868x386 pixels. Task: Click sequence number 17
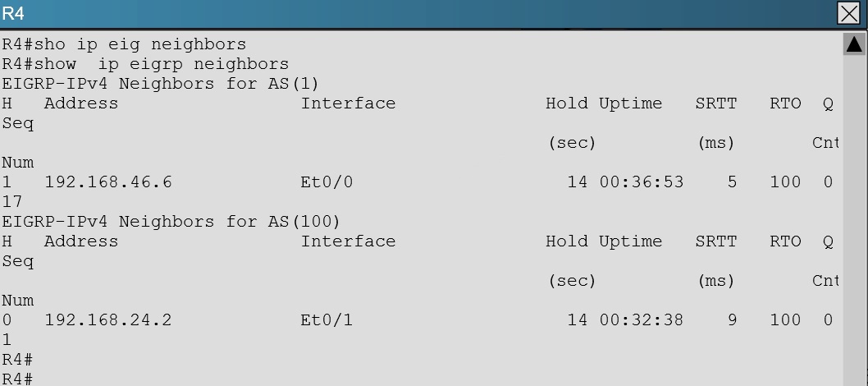pyautogui.click(x=11, y=201)
